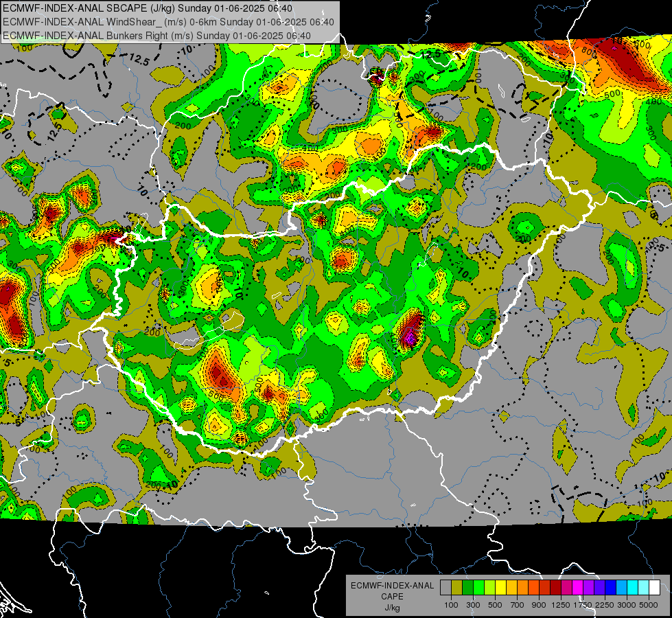Click the white swatch in CAPE legend
The height and width of the screenshot is (618, 672).
[x=654, y=587]
